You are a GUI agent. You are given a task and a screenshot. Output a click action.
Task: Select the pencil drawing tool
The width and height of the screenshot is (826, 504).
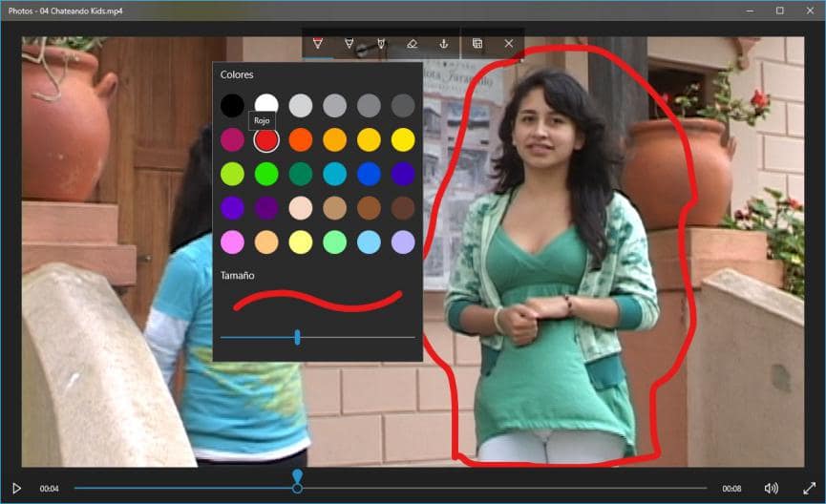[349, 44]
